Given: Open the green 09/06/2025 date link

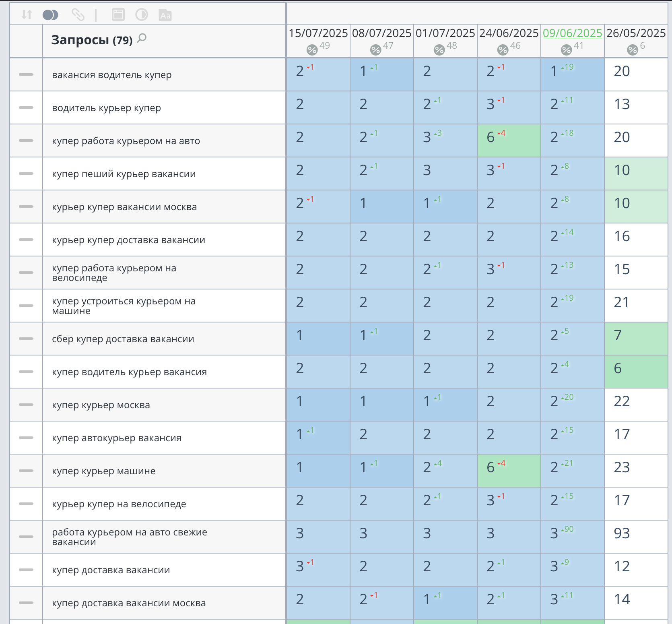Looking at the screenshot, I should tap(573, 33).
